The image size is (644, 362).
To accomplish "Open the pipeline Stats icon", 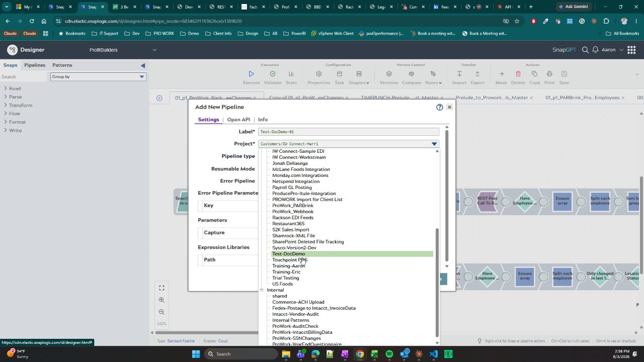I will click(291, 74).
